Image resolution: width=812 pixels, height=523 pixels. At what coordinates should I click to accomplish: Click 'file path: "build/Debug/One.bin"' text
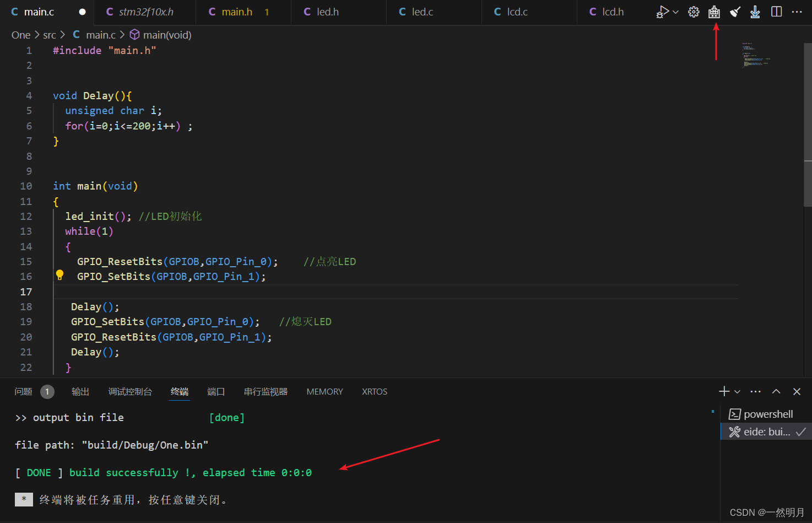tap(112, 445)
